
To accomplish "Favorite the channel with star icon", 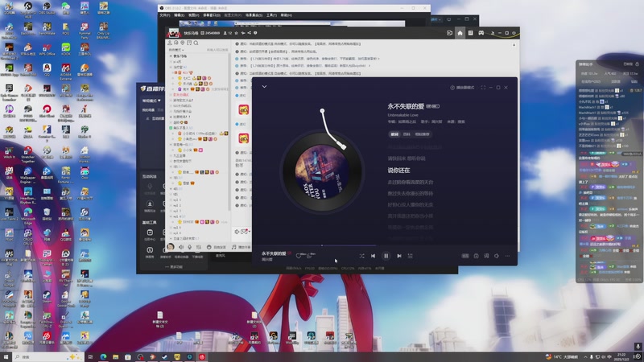I will (236, 33).
